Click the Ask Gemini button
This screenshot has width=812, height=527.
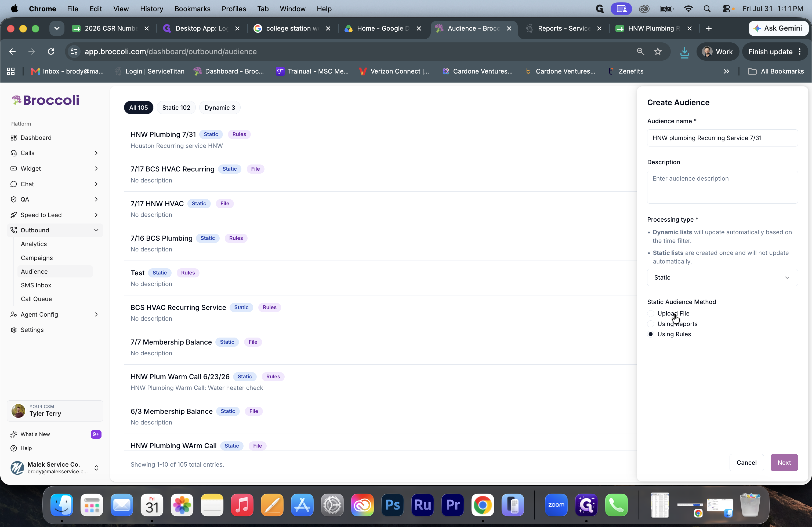click(778, 28)
